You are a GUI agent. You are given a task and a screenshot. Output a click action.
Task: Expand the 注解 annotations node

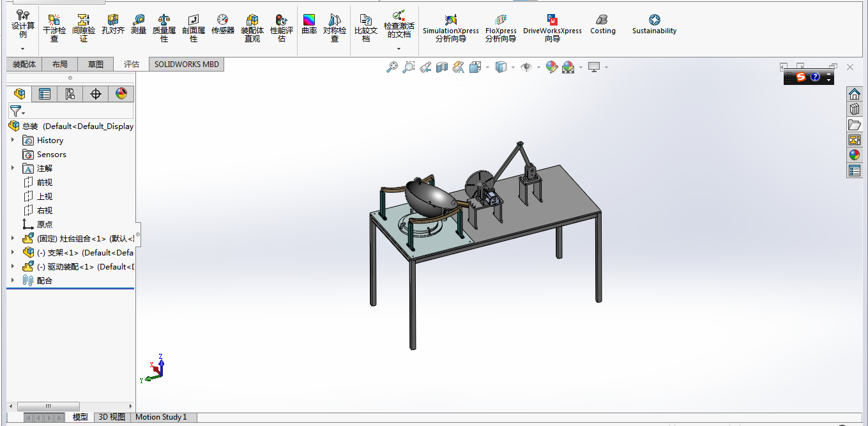coord(12,168)
